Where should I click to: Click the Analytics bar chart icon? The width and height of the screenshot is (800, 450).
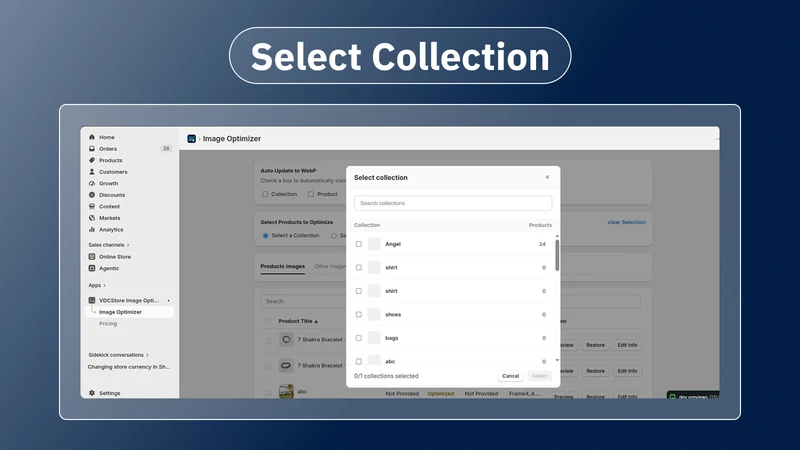(92, 230)
